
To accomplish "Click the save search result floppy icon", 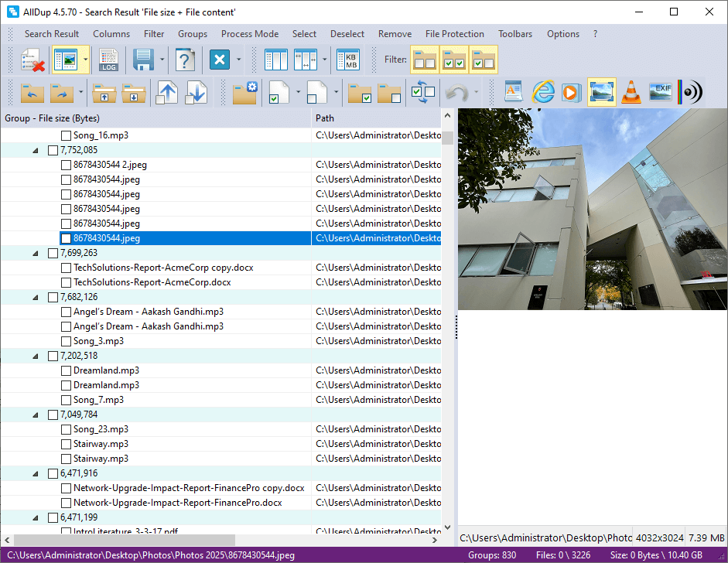I will (142, 60).
